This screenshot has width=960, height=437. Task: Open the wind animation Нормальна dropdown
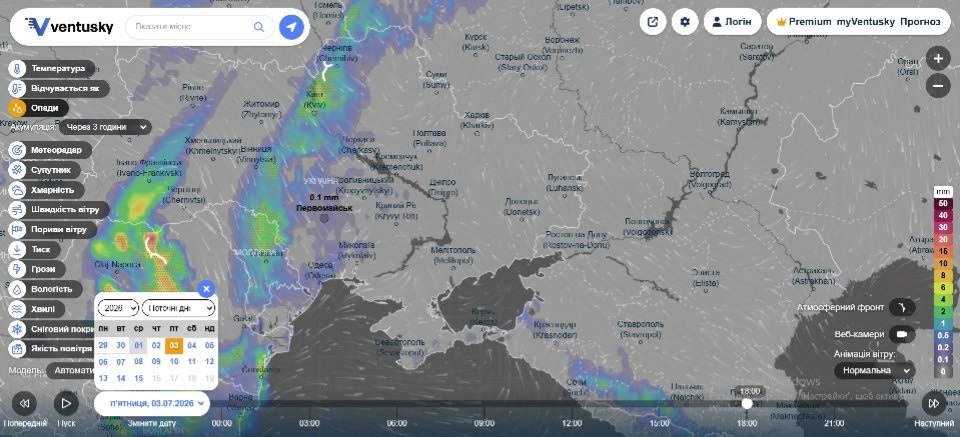click(874, 370)
